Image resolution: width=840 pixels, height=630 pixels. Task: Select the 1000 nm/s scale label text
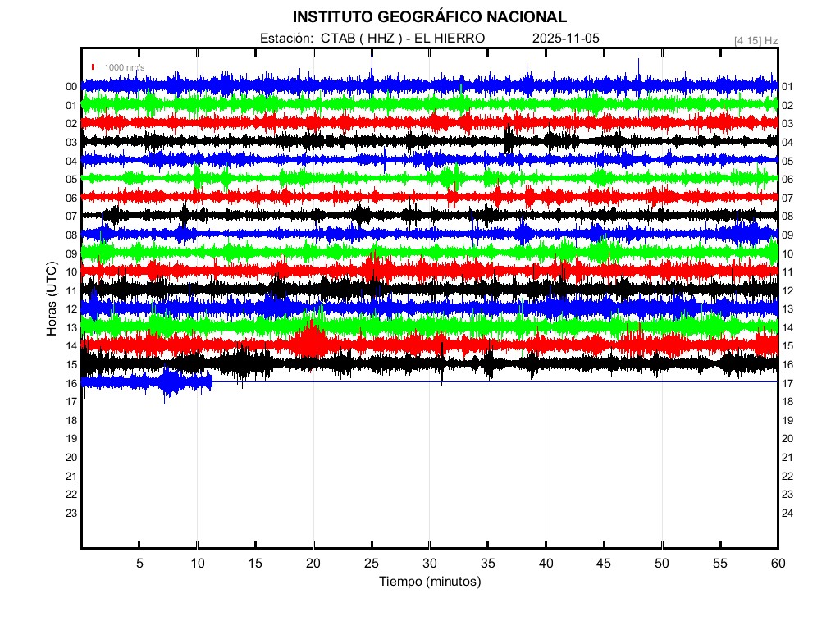click(124, 67)
